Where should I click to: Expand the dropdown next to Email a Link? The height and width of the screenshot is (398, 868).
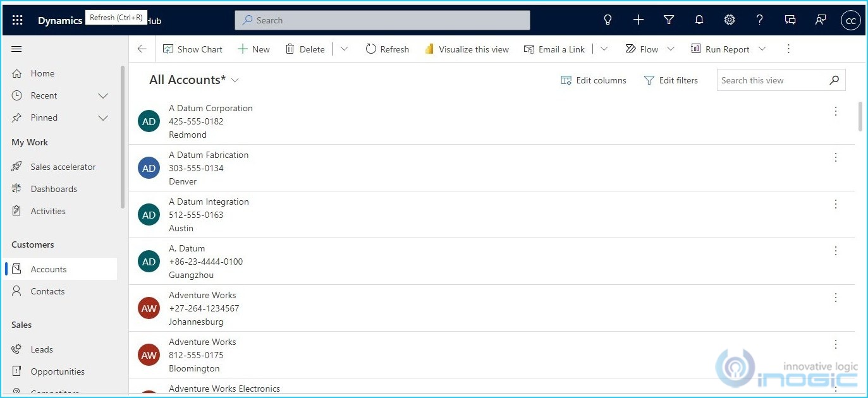604,49
